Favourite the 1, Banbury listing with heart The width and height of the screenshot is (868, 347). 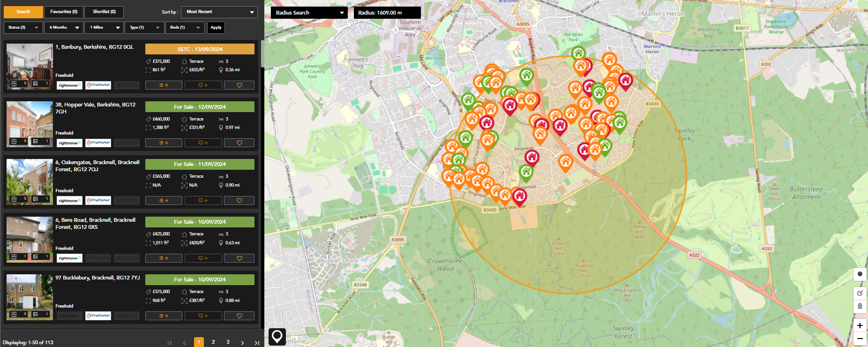tap(239, 85)
